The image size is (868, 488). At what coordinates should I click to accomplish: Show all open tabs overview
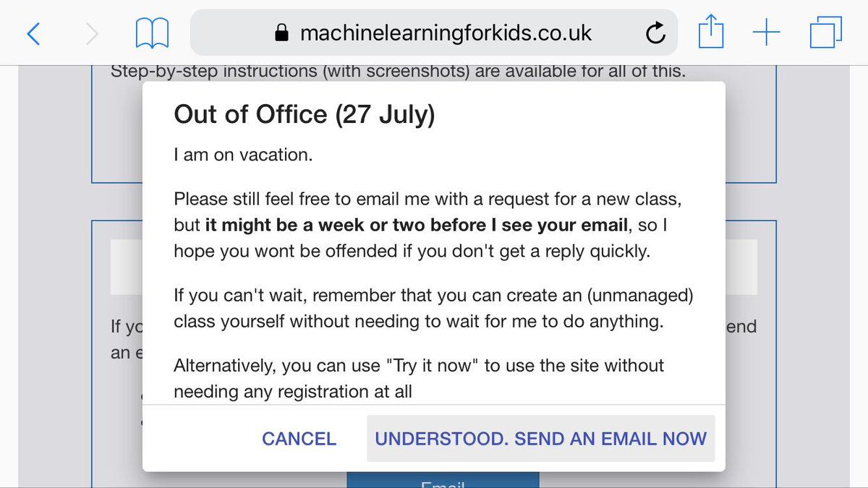(x=825, y=33)
